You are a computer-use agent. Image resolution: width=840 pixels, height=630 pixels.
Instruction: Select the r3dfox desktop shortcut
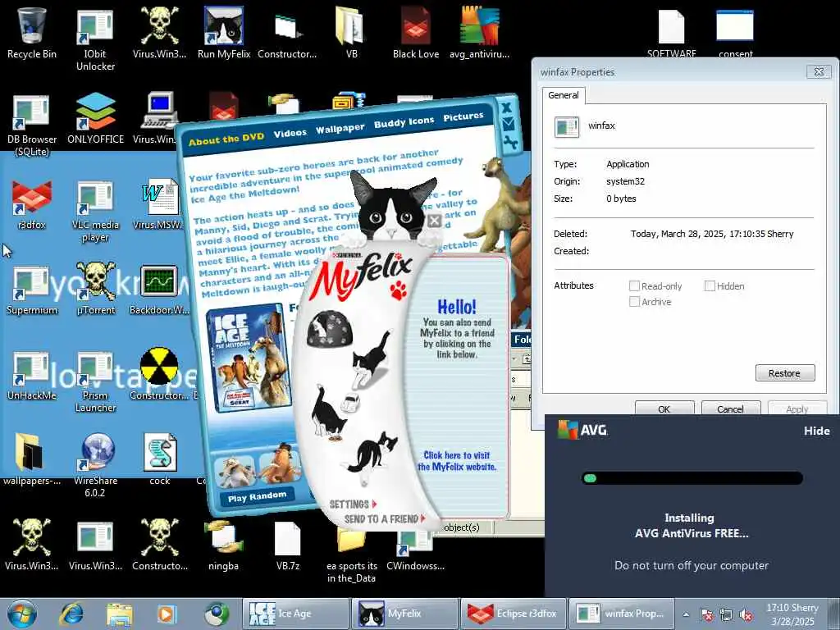(x=32, y=204)
